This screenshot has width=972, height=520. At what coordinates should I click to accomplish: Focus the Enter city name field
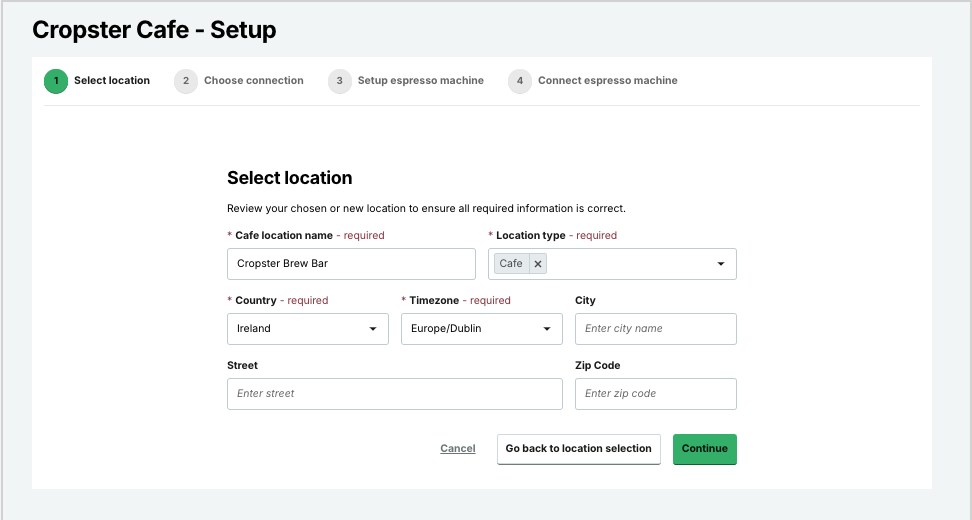(x=656, y=329)
